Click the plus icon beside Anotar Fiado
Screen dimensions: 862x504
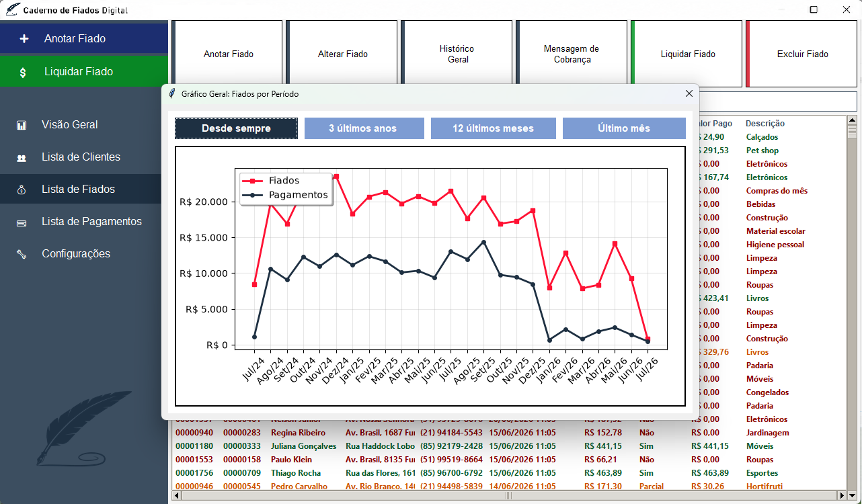pyautogui.click(x=24, y=39)
